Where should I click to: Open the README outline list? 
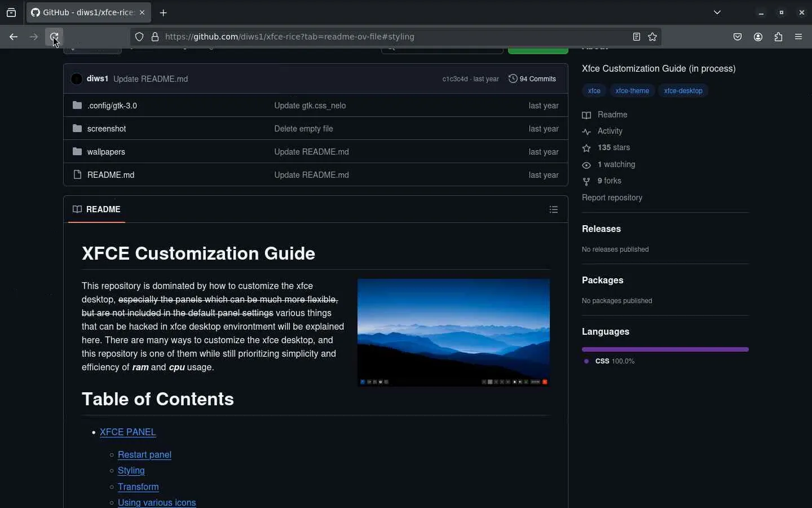tap(553, 209)
